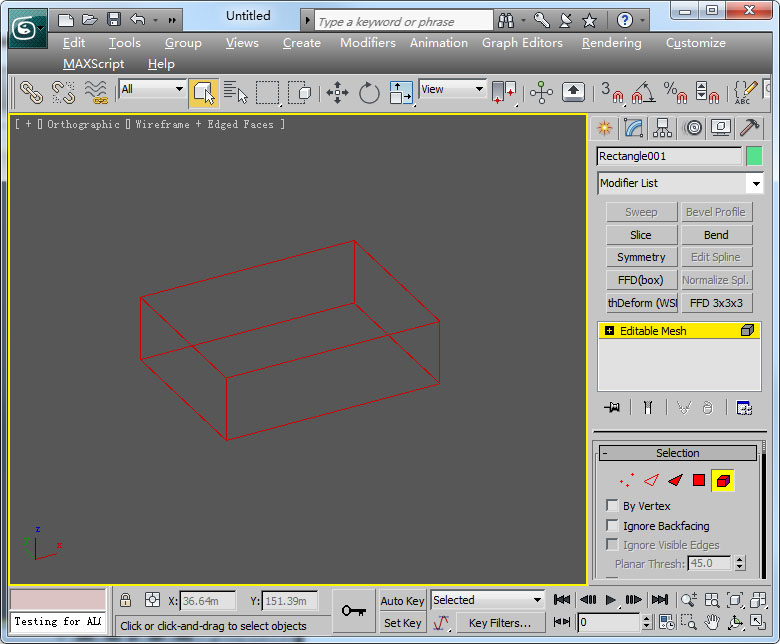The image size is (780, 644).
Task: Click Use Pivot Point Center icon
Action: click(x=504, y=92)
